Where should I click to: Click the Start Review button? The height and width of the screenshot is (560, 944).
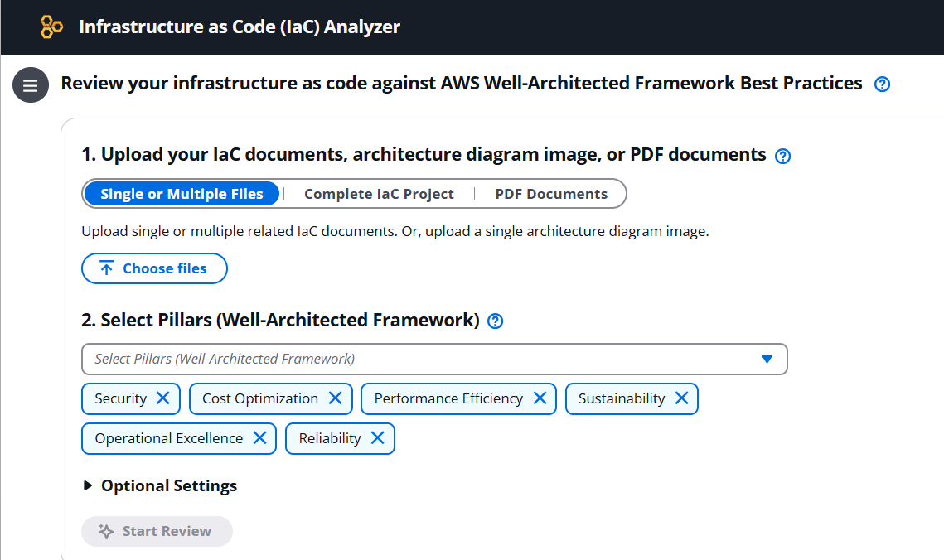click(157, 531)
